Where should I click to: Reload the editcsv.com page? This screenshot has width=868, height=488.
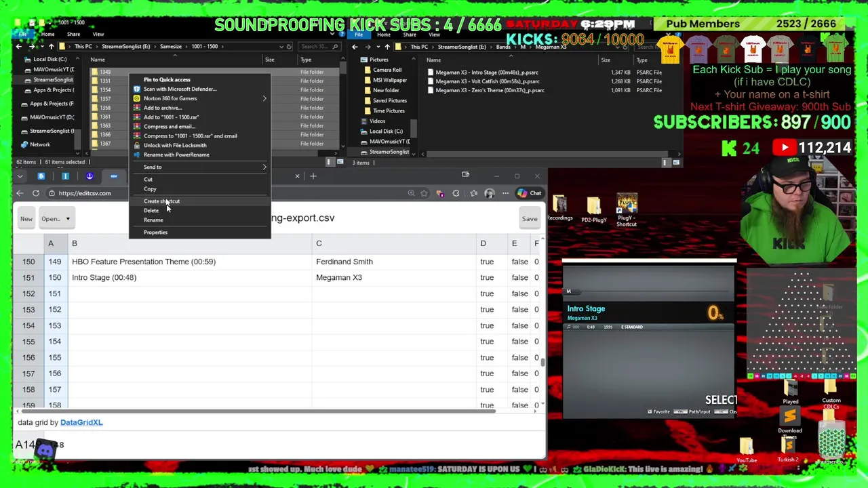click(x=36, y=193)
